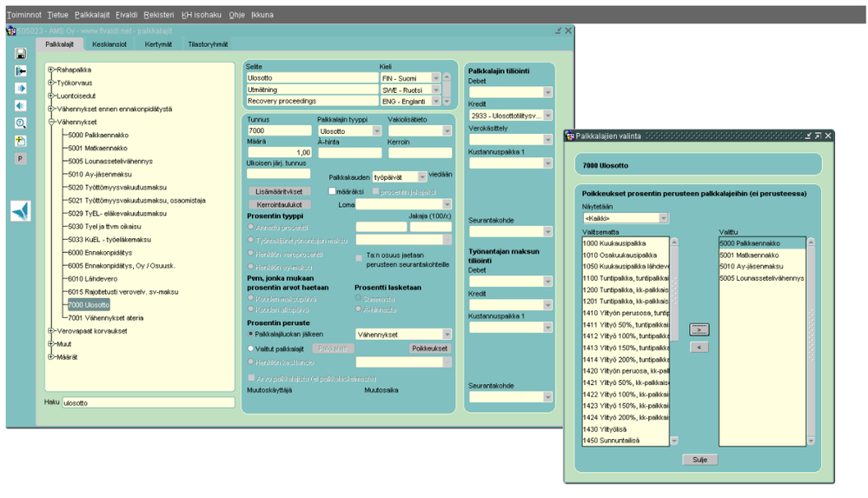Switch to the Tilastoryhmät tab
The height and width of the screenshot is (498, 868).
point(208,44)
